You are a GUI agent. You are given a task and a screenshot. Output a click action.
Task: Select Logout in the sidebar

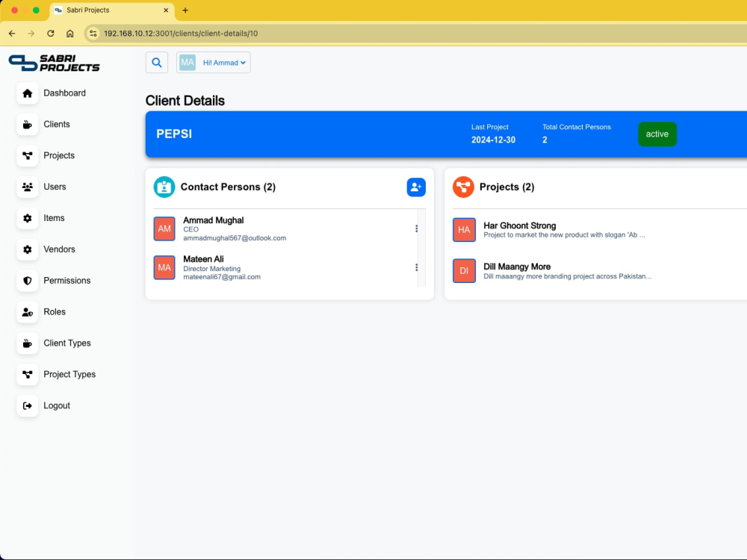pos(57,405)
